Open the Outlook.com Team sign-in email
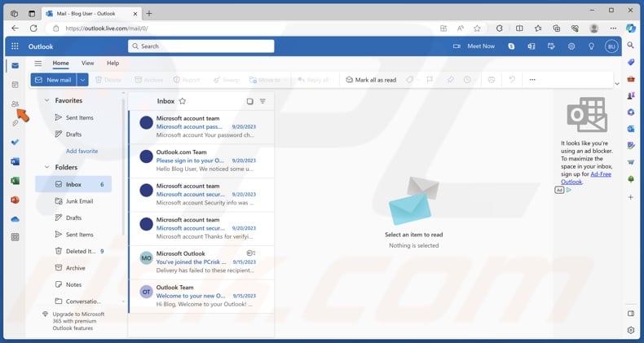Viewport: 644px width, 343px height. click(201, 161)
